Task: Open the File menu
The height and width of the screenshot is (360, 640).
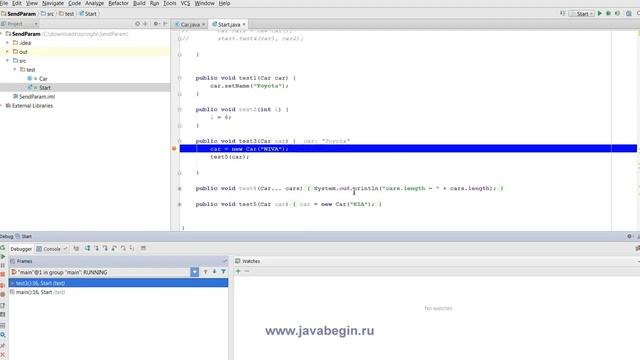Action: tap(4, 3)
